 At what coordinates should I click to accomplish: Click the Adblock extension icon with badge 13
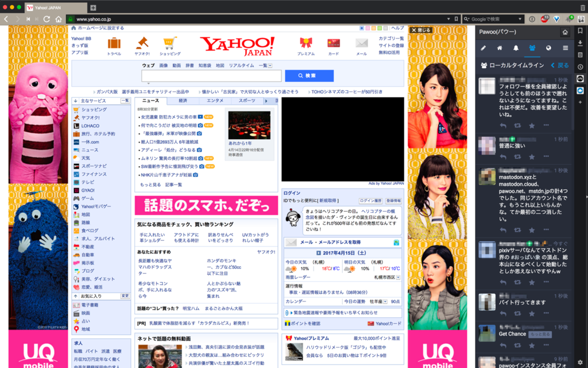544,19
